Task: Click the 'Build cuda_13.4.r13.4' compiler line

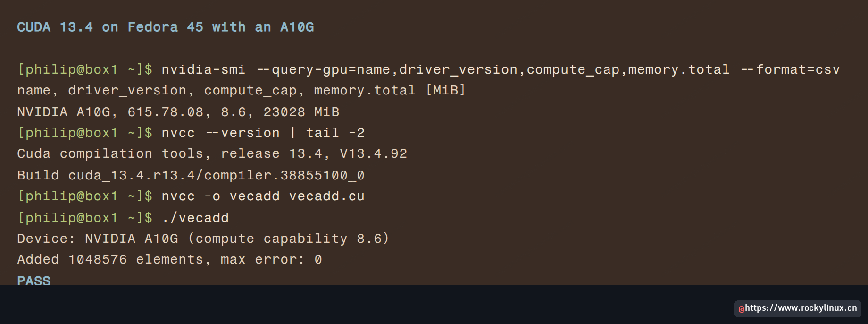Action: click(191, 176)
